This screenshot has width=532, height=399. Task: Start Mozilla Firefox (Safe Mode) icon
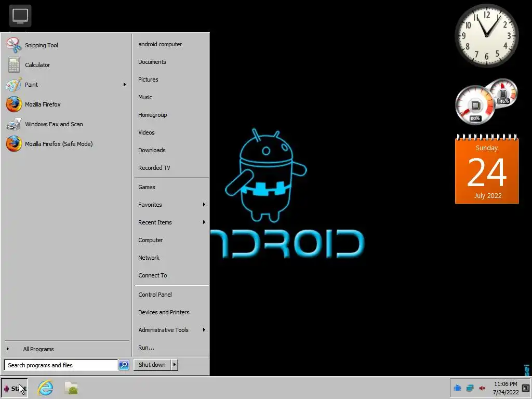14,144
